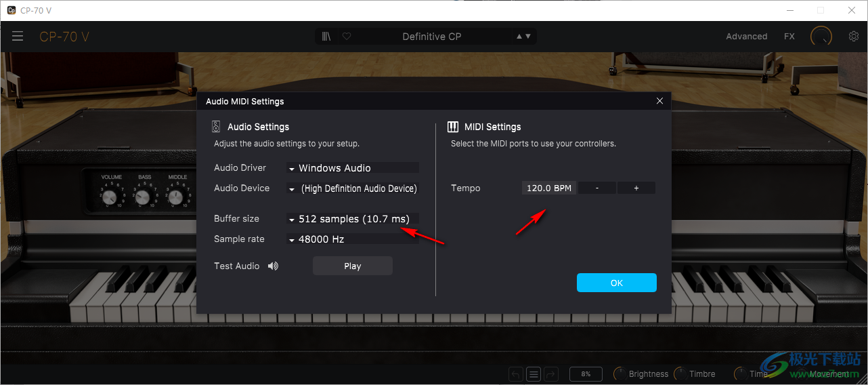The width and height of the screenshot is (868, 385).
Task: Open the Buffer size dropdown
Action: point(352,219)
